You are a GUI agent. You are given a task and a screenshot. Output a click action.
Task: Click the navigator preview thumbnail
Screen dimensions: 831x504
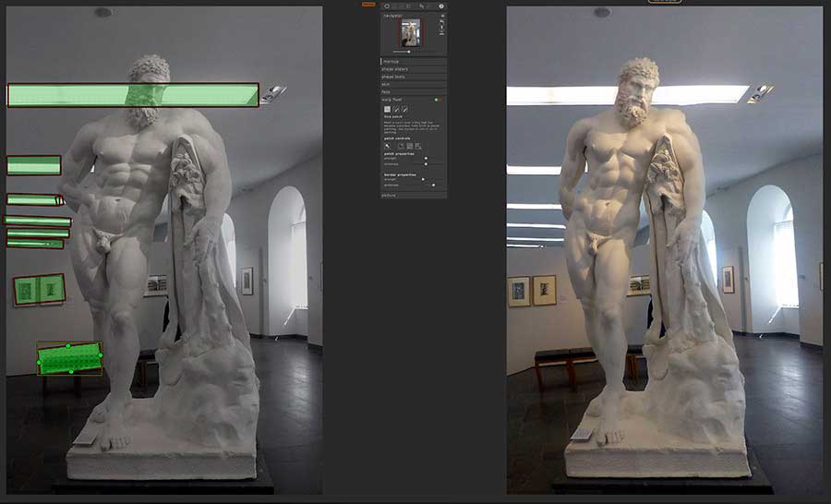pyautogui.click(x=411, y=32)
